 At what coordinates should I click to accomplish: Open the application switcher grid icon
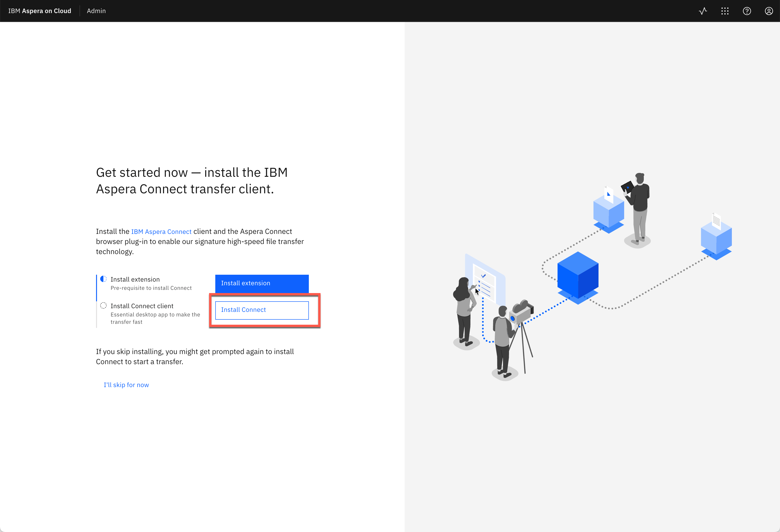[725, 11]
